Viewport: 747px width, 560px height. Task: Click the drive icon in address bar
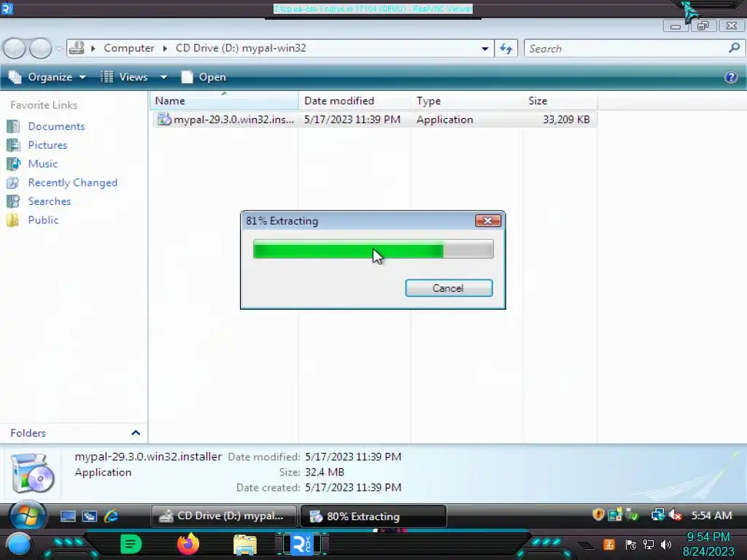pos(77,48)
